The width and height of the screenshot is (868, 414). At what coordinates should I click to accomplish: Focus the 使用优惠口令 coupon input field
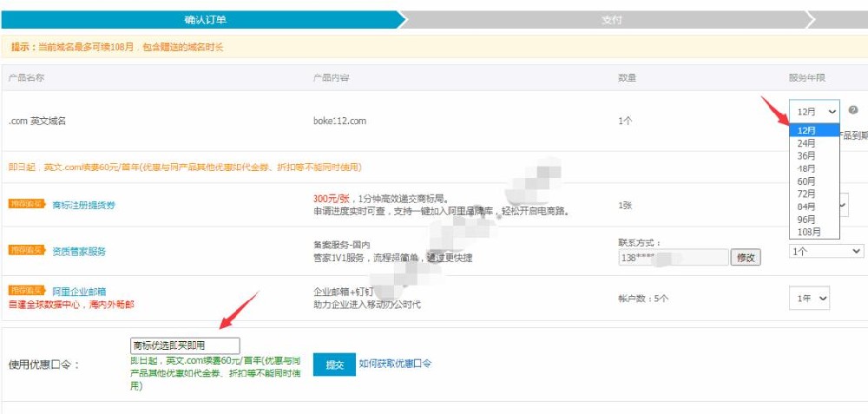pos(184,345)
